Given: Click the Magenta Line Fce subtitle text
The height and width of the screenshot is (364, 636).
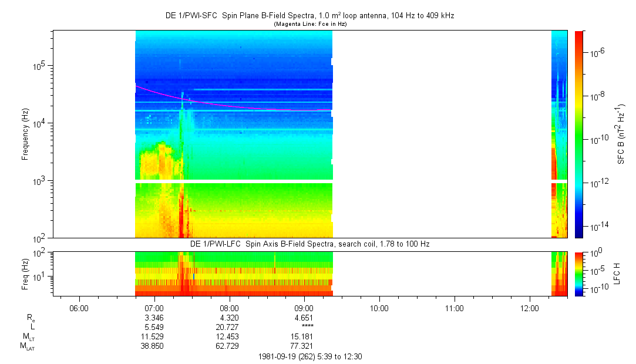Looking at the screenshot, I should coord(309,23).
